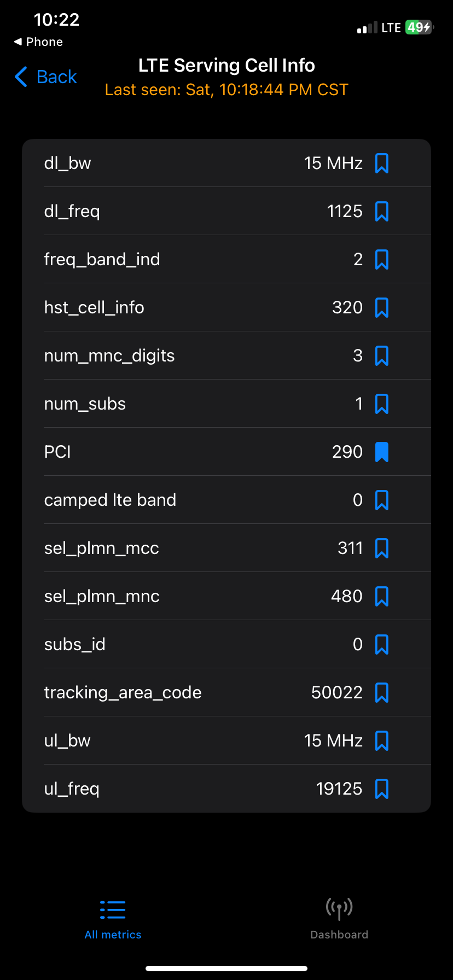This screenshot has height=980, width=453.
Task: Tap the sel_plmn_mnc bookmark icon
Action: point(381,597)
